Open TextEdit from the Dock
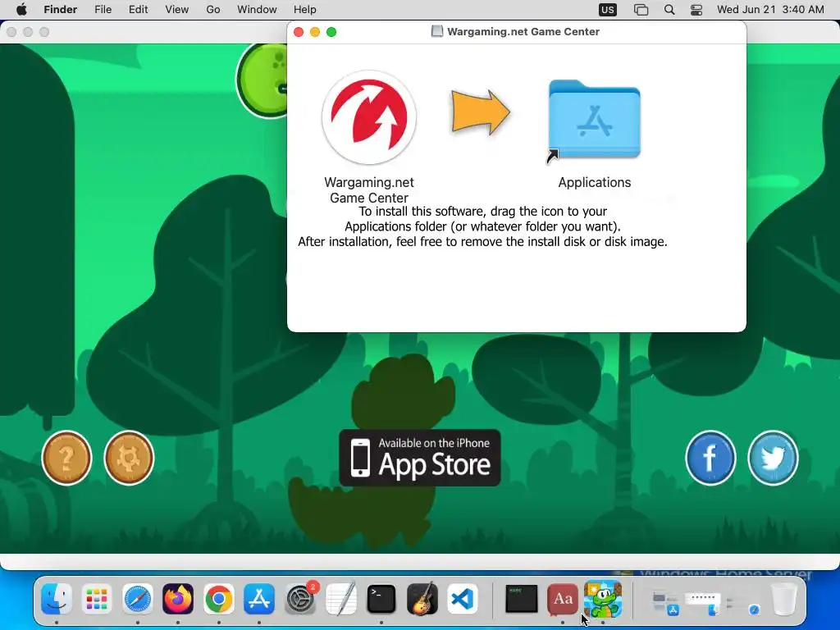840x630 pixels. 340,599
